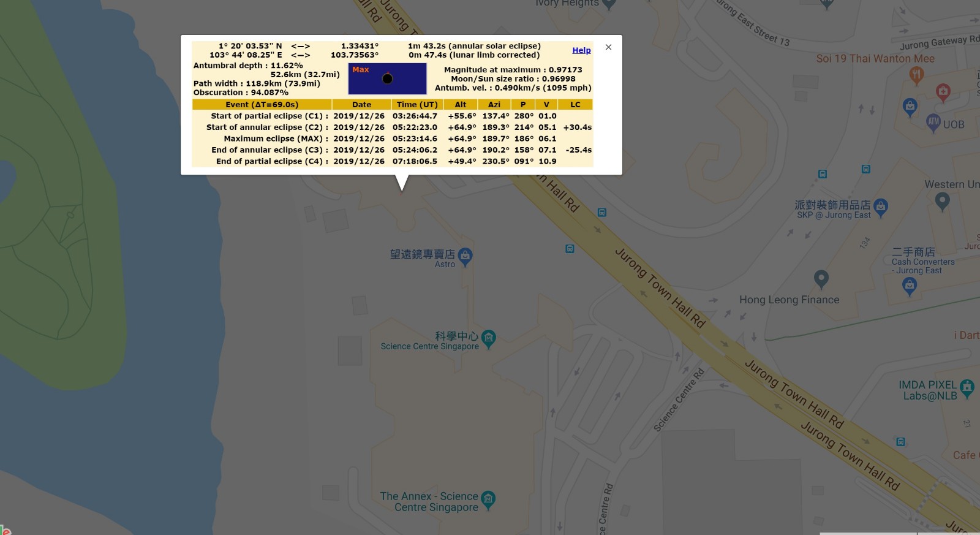This screenshot has width=980, height=535.
Task: Click 'Maximum eclipse (MAX) :' row label
Action: coord(276,138)
